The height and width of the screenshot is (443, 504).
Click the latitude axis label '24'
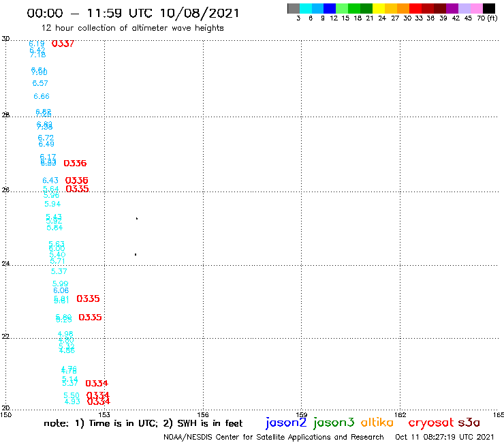pyautogui.click(x=5, y=264)
